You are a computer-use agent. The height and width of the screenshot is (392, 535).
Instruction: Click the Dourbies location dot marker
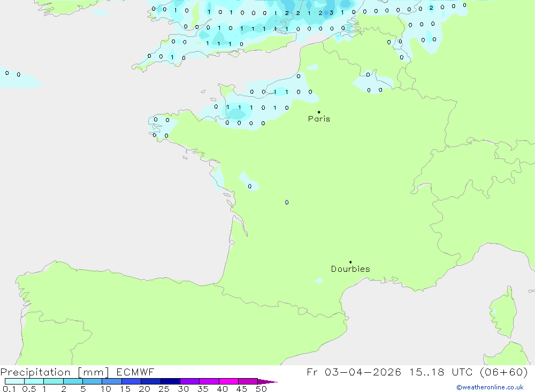tap(350, 262)
